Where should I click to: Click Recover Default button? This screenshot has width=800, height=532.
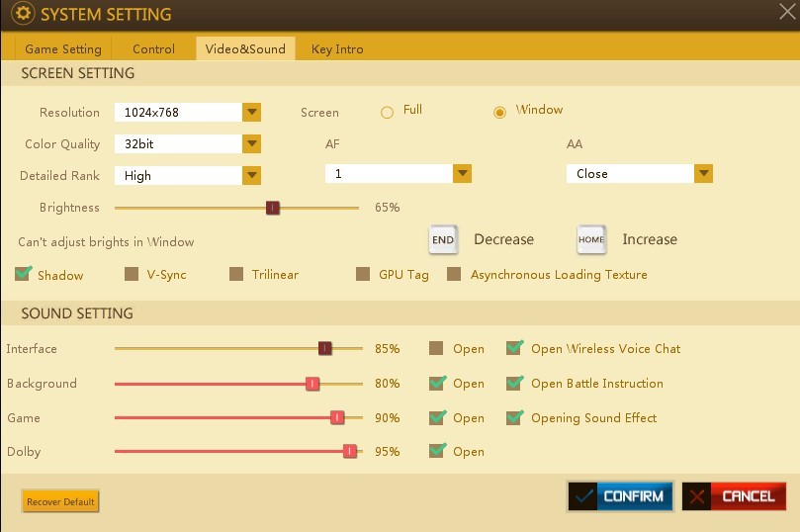pyautogui.click(x=60, y=501)
